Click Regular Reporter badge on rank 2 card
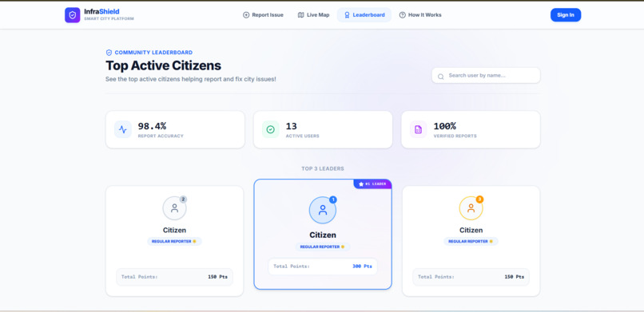 [174, 242]
